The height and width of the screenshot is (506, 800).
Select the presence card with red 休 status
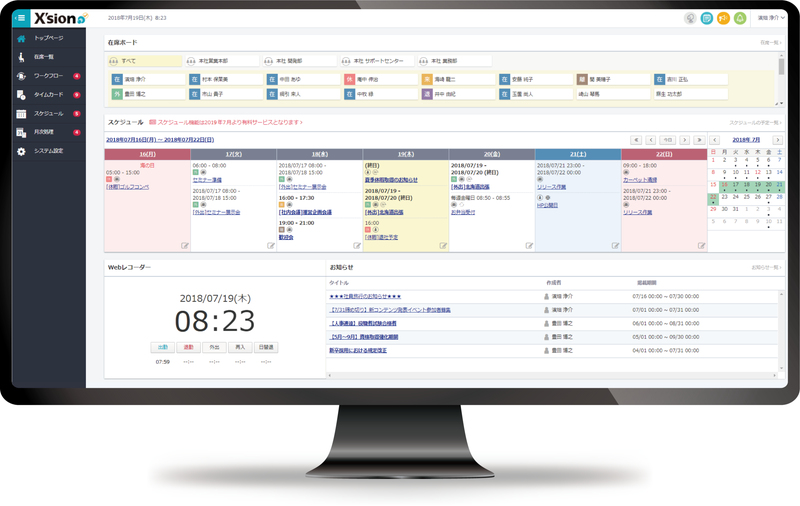tap(381, 80)
